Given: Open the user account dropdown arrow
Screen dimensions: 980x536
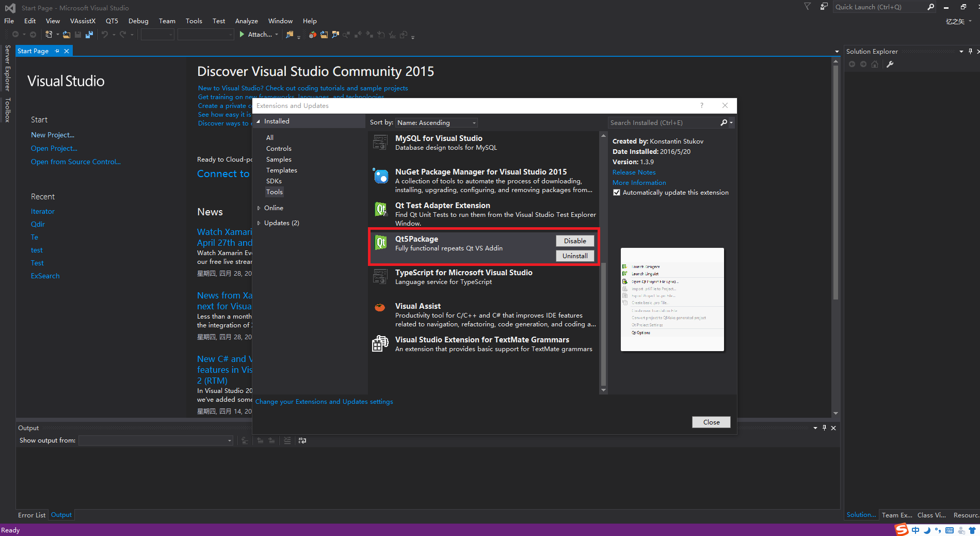Looking at the screenshot, I should click(x=970, y=21).
